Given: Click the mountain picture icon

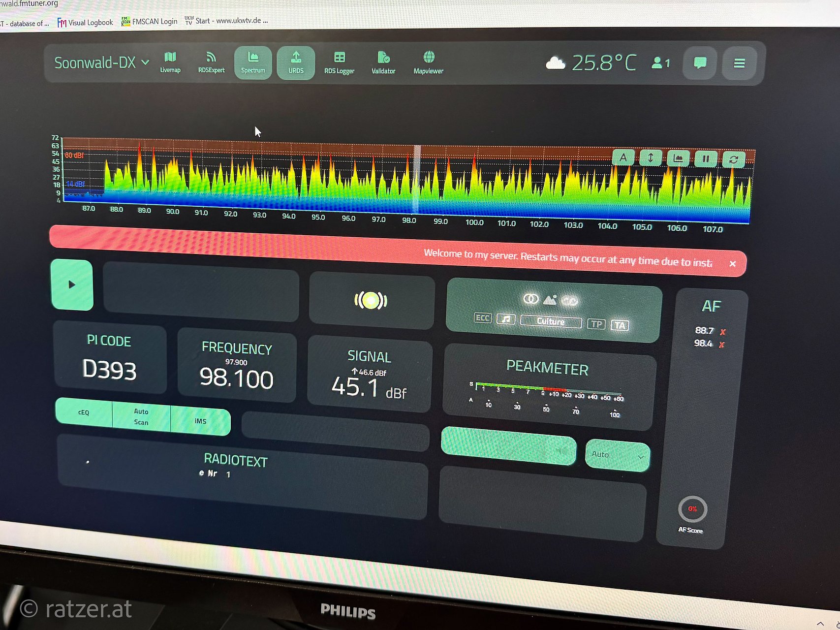Looking at the screenshot, I should 550,299.
